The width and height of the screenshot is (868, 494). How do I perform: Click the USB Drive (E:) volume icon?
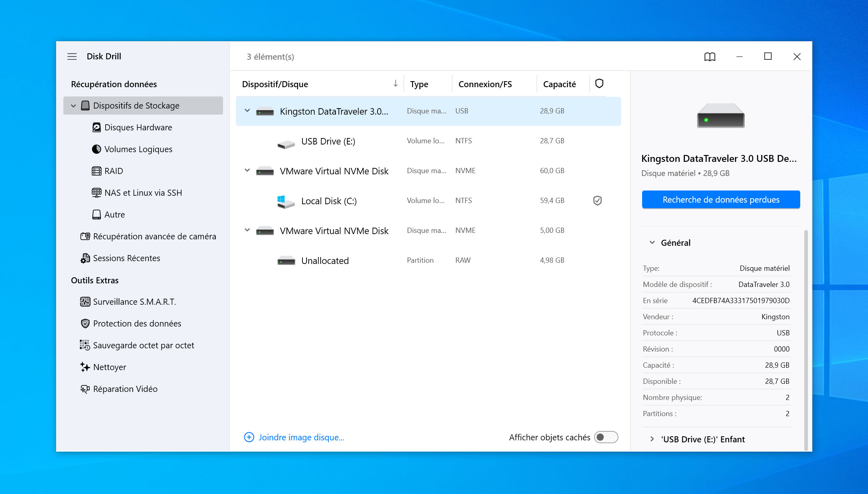click(x=286, y=144)
